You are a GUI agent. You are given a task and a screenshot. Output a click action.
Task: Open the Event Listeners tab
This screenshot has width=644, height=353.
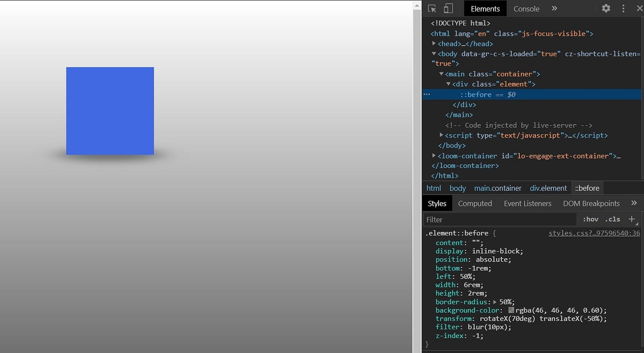528,203
